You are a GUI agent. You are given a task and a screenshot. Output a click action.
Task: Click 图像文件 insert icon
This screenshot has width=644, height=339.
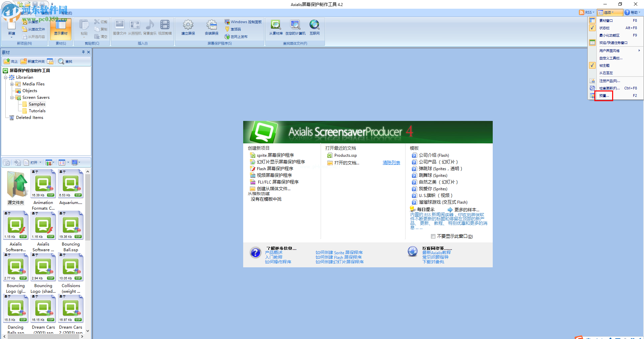(120, 25)
